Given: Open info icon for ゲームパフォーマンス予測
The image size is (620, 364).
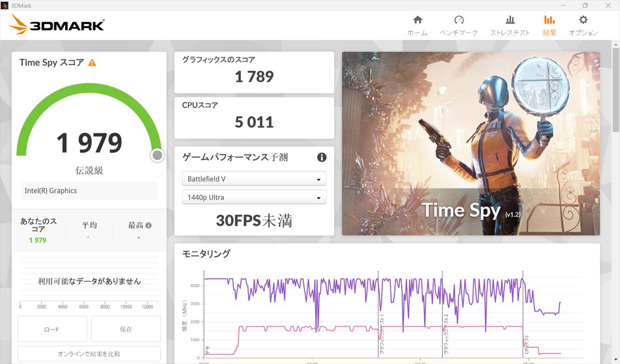Looking at the screenshot, I should 322,157.
